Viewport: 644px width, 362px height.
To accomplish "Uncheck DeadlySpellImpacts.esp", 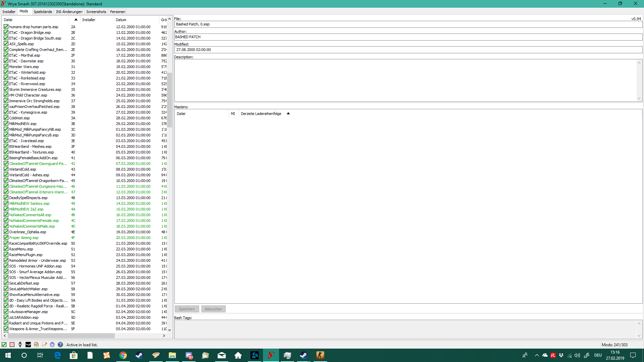I will 6,198.
